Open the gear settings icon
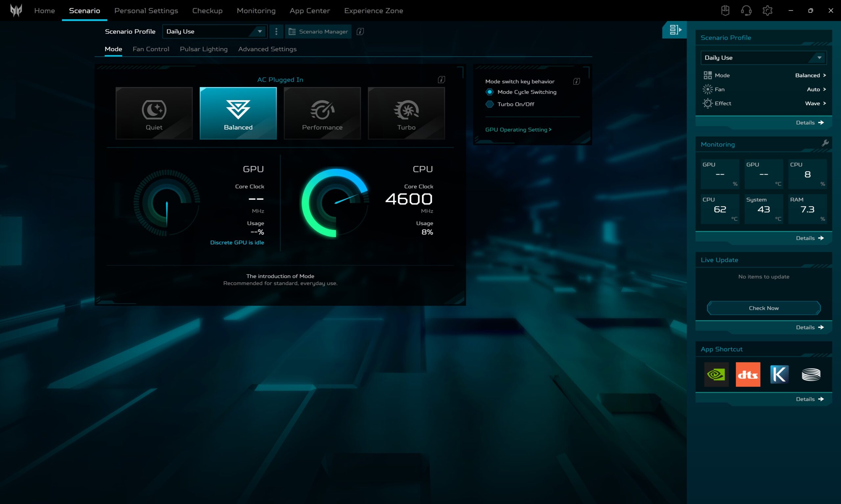 tap(767, 10)
